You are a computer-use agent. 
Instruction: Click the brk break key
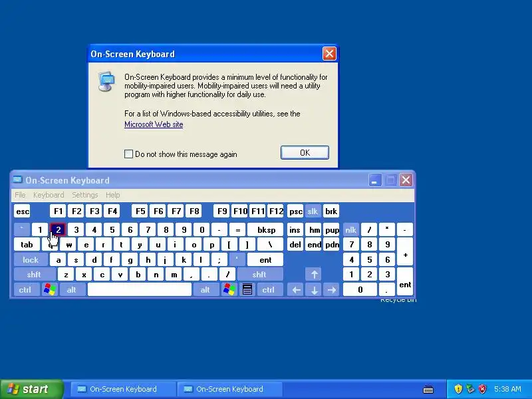pos(331,211)
